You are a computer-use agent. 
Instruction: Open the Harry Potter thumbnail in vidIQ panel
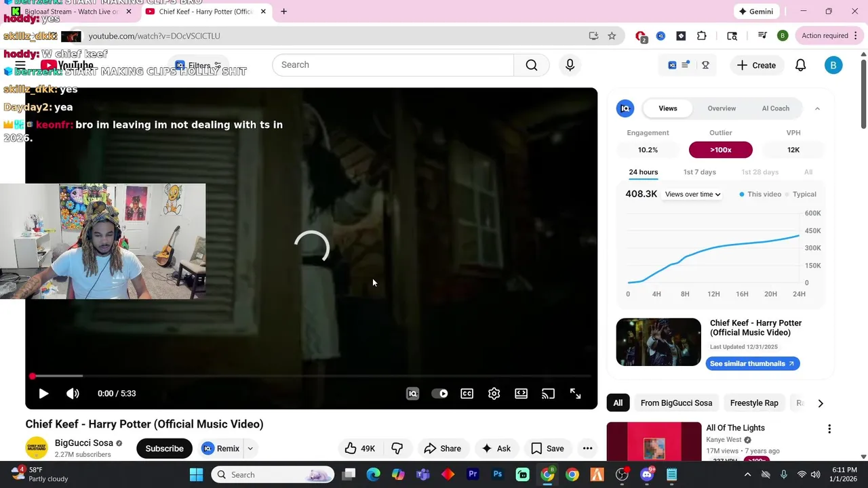(658, 342)
